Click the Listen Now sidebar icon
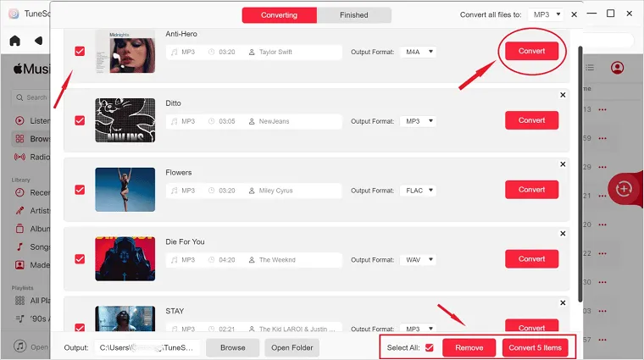 pos(19,120)
